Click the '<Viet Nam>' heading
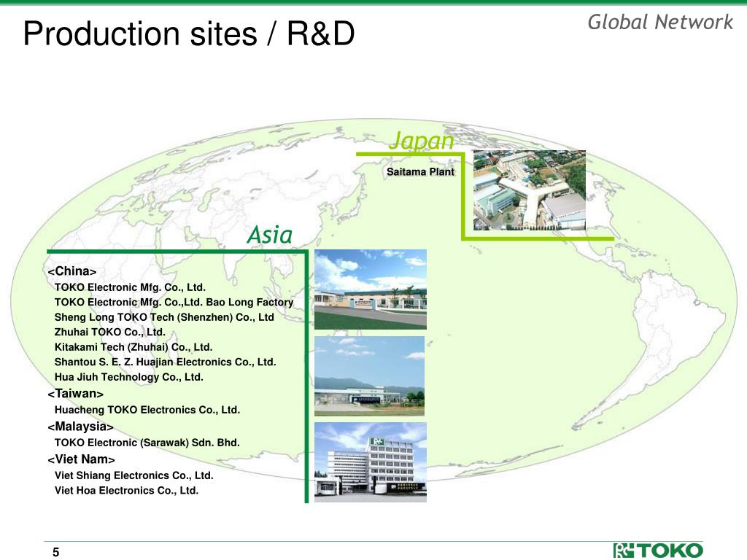Screen dimensions: 747x560 click(81, 459)
